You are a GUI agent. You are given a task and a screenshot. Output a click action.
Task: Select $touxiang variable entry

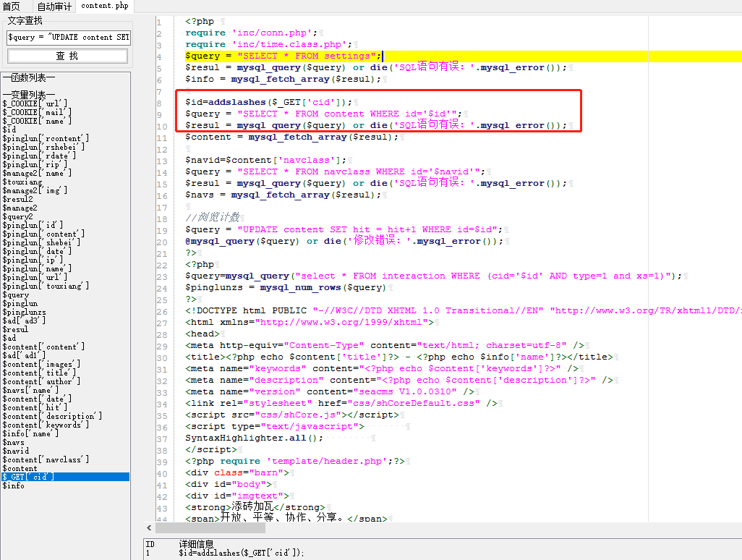click(22, 182)
